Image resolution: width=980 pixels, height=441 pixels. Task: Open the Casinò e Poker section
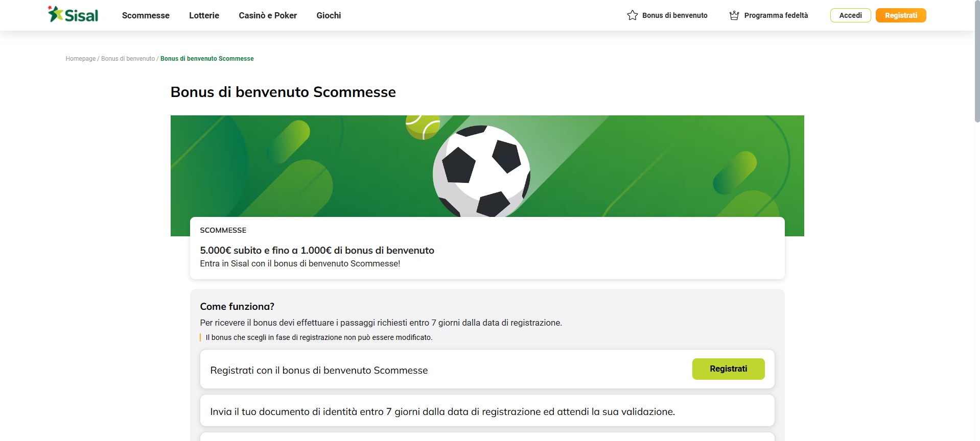267,15
